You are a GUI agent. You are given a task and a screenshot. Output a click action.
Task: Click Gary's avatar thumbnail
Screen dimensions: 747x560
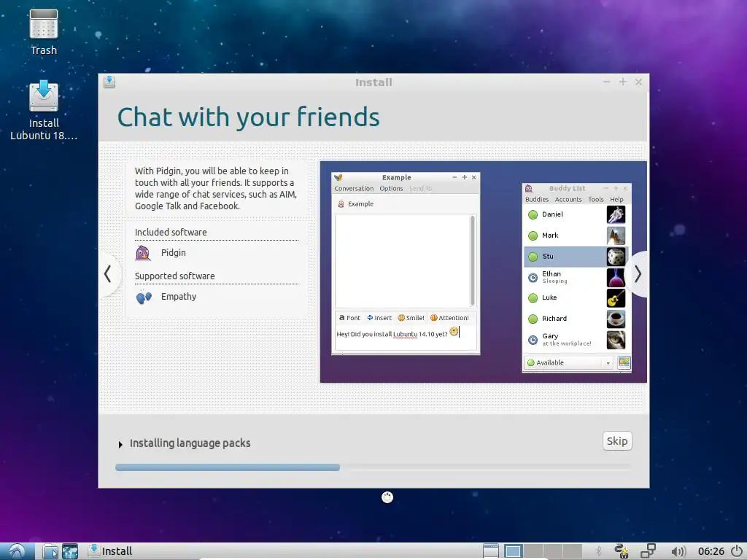pyautogui.click(x=616, y=340)
